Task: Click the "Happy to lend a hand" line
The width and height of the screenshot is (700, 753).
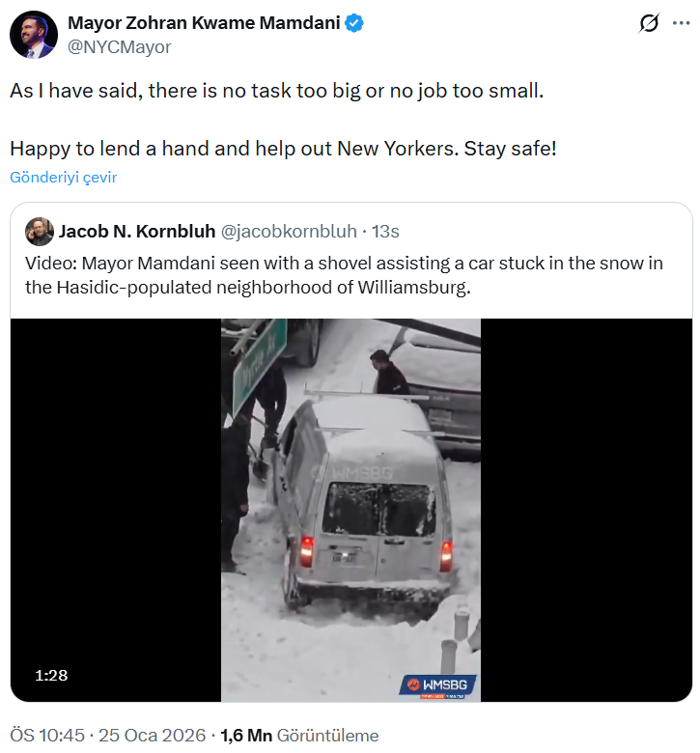Action: pyautogui.click(x=284, y=150)
